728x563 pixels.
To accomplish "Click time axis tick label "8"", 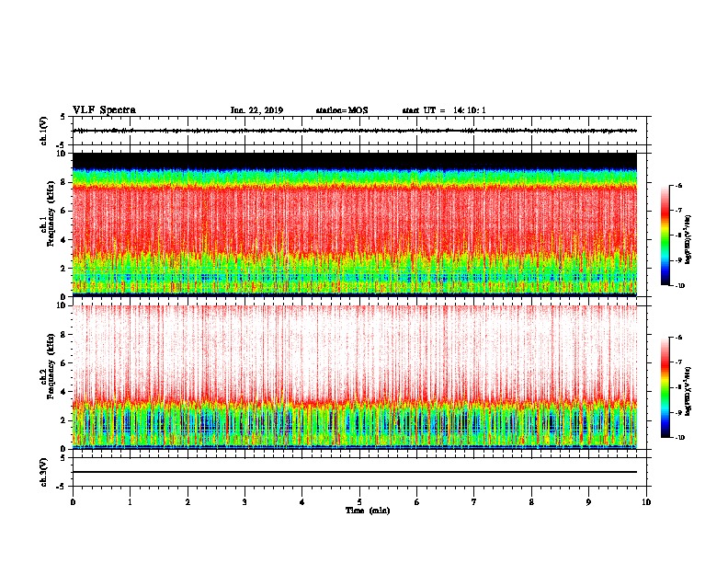I will pos(531,502).
